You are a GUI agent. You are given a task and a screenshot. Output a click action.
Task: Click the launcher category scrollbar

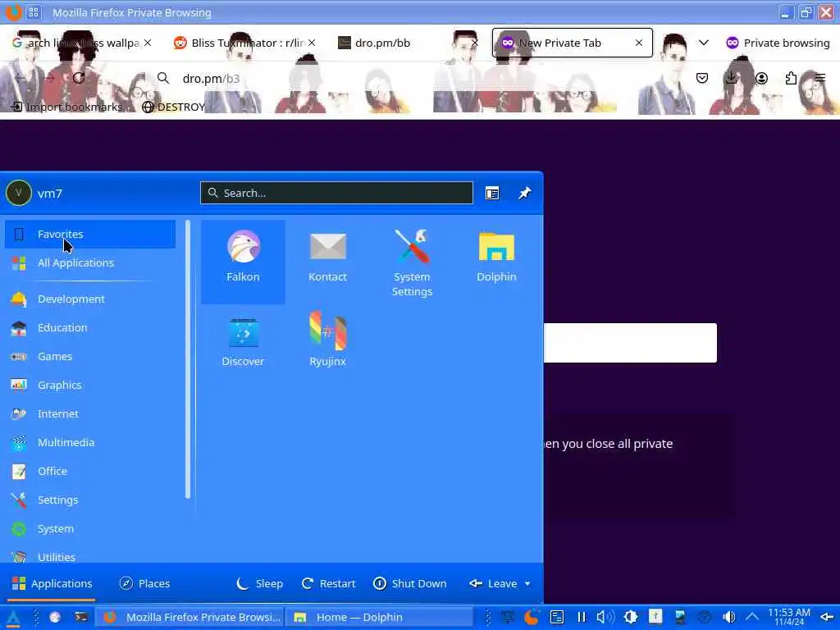[x=188, y=359]
